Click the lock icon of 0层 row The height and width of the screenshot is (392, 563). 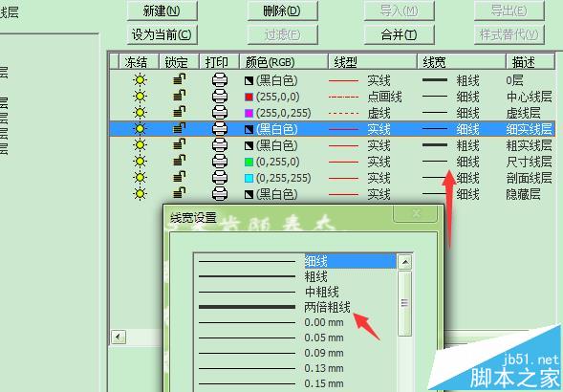coord(179,79)
